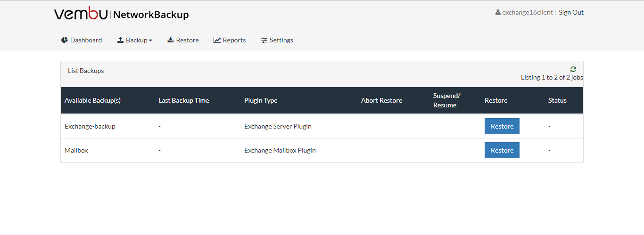Restore the Exchange-backup job

pos(502,126)
